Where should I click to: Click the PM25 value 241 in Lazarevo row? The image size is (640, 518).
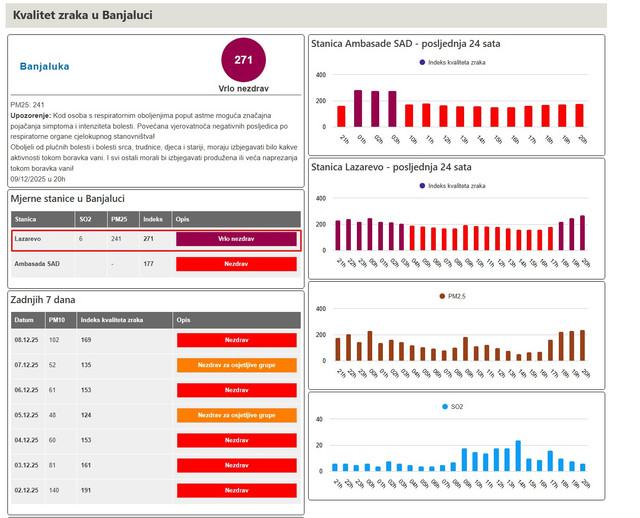(116, 238)
